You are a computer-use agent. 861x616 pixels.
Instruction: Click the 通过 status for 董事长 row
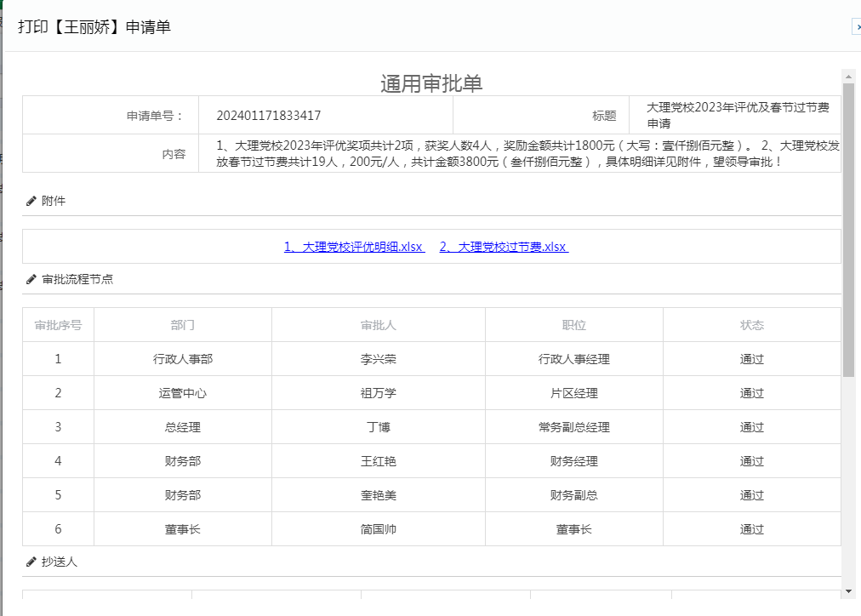[752, 529]
